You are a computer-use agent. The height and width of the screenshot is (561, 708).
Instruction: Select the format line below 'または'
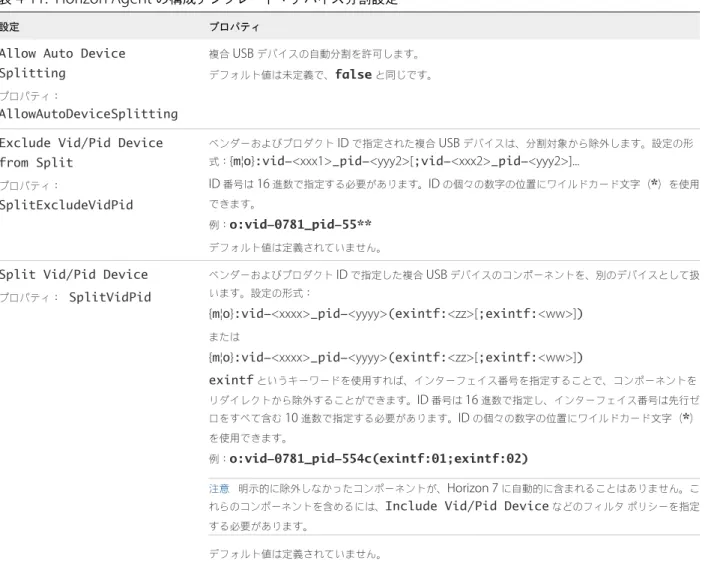(x=396, y=357)
